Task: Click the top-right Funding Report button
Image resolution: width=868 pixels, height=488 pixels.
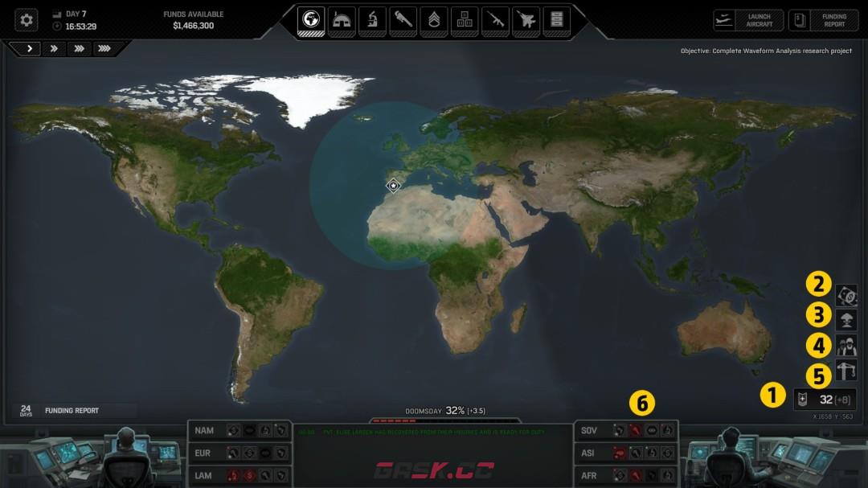Action: point(823,20)
